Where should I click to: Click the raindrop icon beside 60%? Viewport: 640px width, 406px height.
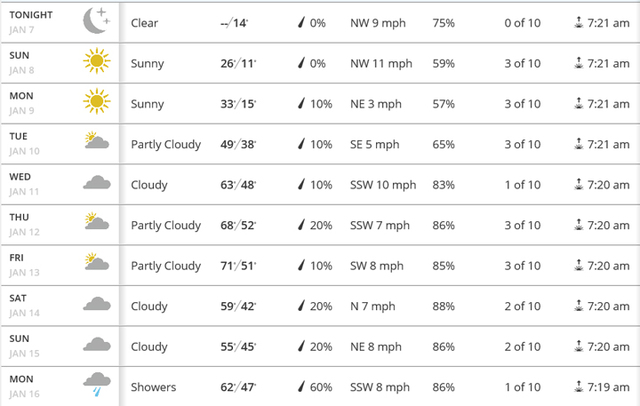pos(301,386)
